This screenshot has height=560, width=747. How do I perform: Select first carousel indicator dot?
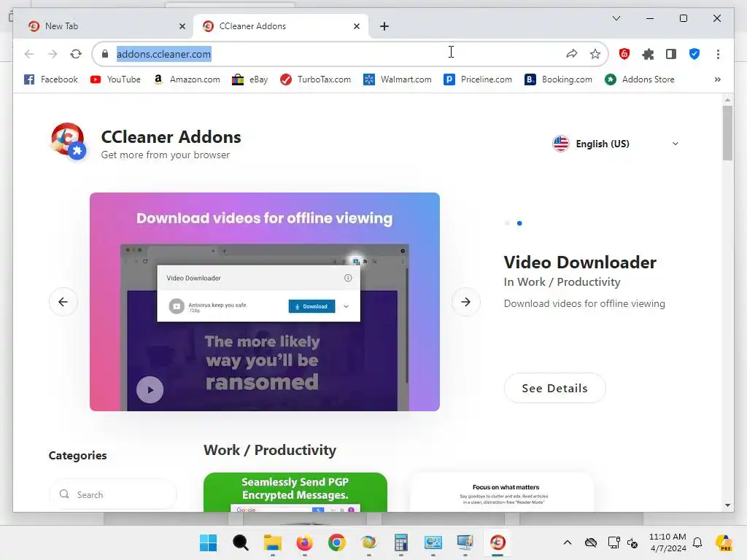[x=507, y=223]
